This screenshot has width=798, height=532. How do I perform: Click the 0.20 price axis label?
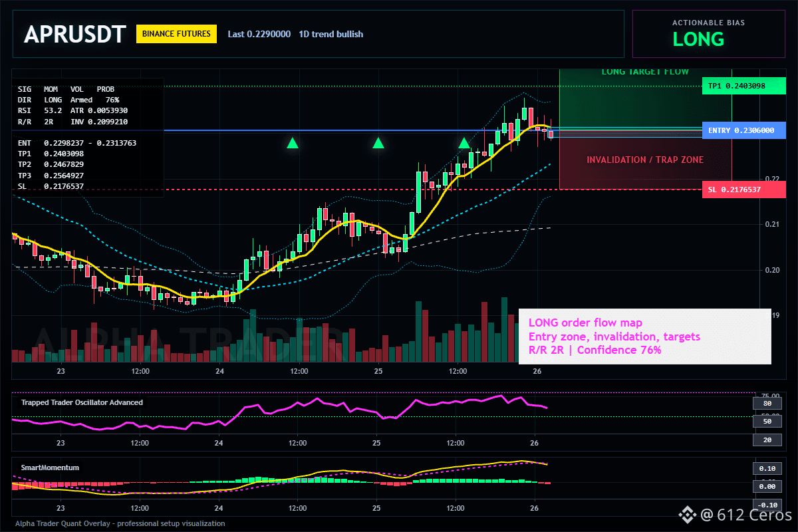pyautogui.click(x=771, y=270)
